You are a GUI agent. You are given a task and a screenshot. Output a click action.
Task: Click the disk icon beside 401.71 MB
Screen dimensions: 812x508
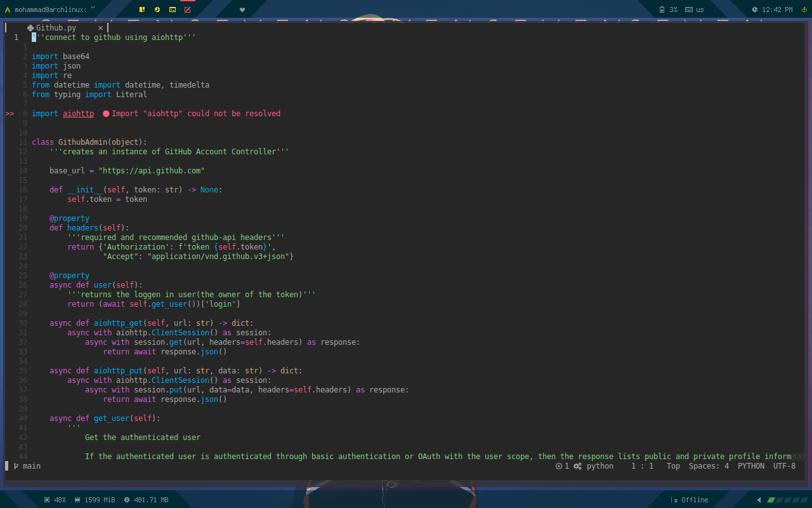127,500
